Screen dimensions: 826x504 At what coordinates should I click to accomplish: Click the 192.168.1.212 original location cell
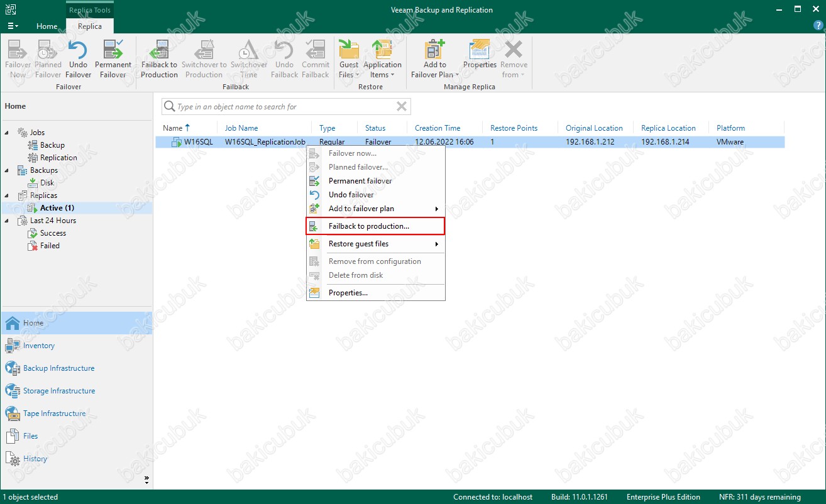(590, 142)
